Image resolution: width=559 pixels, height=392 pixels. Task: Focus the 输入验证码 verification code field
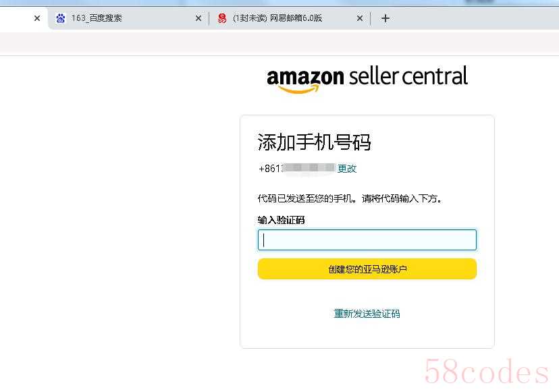(367, 240)
